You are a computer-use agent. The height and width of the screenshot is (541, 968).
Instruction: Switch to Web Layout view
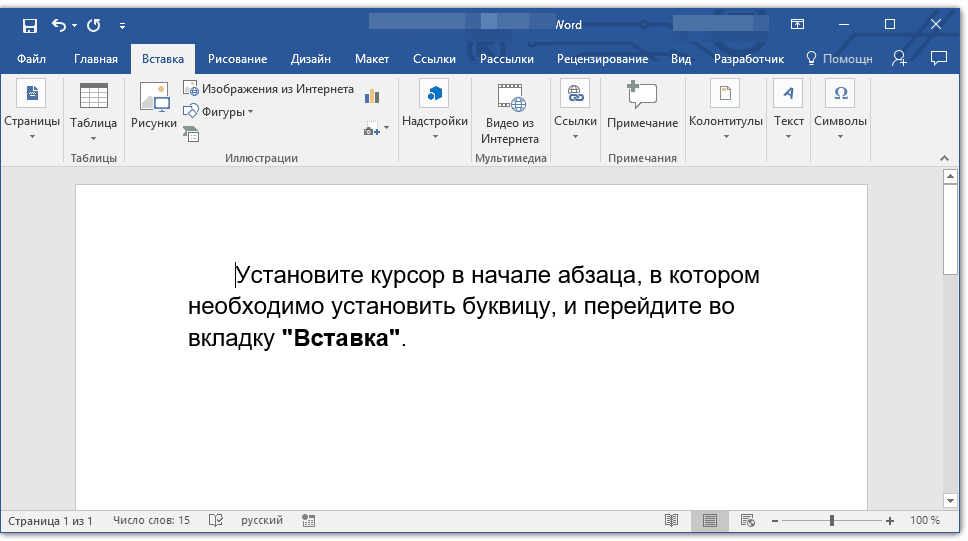pyautogui.click(x=747, y=521)
